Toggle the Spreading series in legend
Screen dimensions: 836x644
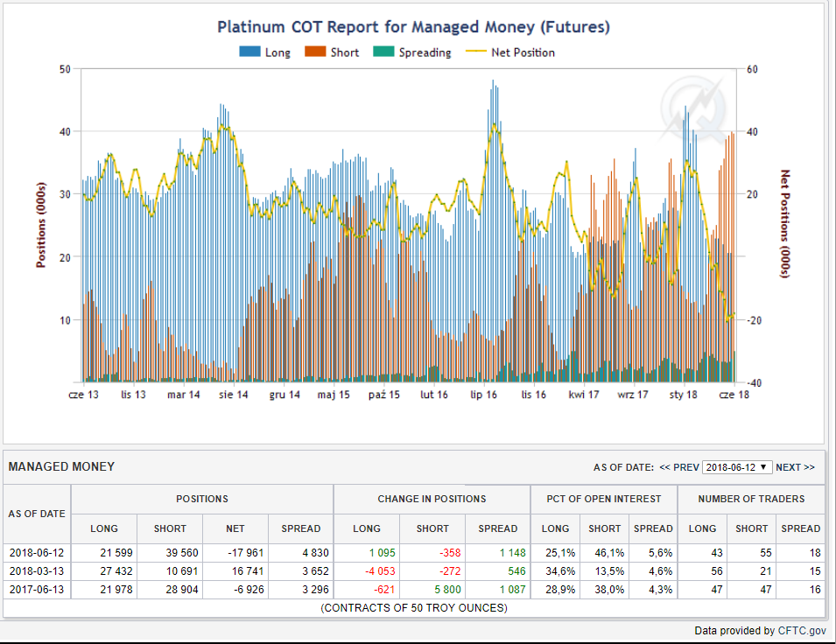point(412,52)
